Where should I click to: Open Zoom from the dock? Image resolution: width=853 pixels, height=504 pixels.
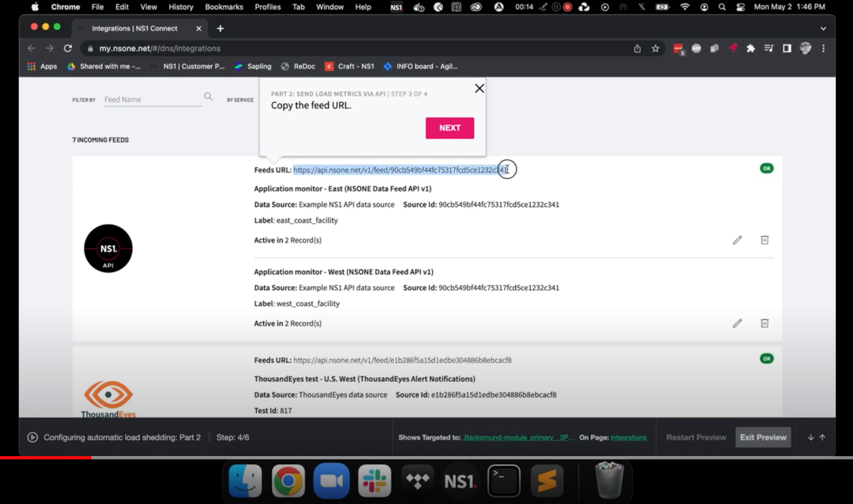(x=331, y=481)
